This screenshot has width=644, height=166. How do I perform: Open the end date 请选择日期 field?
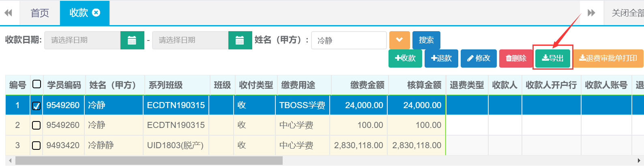coord(190,40)
